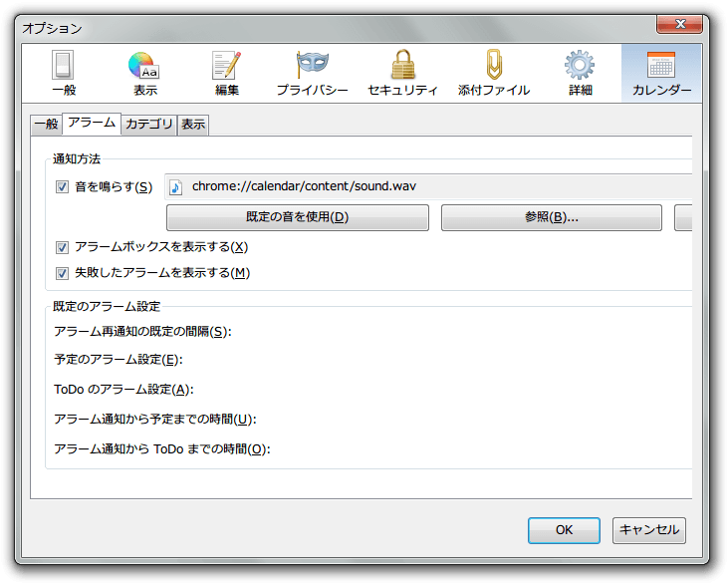Open the 表示 sub-tab next to カテゴリ
The height and width of the screenshot is (583, 728).
pos(193,125)
